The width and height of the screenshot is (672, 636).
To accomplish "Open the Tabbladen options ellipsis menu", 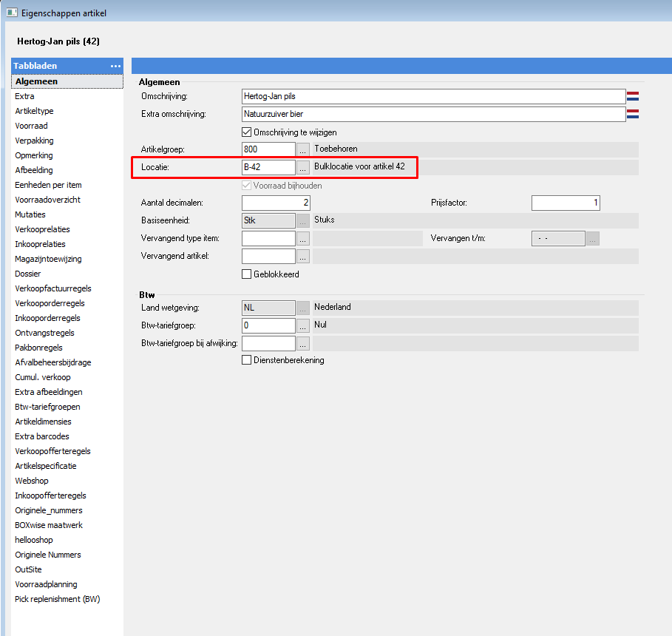I will pyautogui.click(x=115, y=67).
